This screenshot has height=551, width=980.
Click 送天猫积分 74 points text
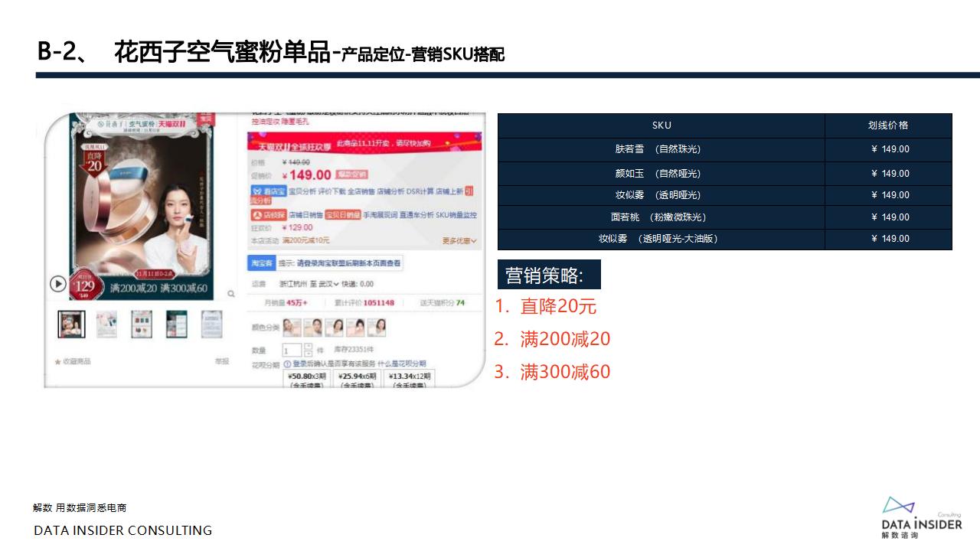(x=442, y=303)
